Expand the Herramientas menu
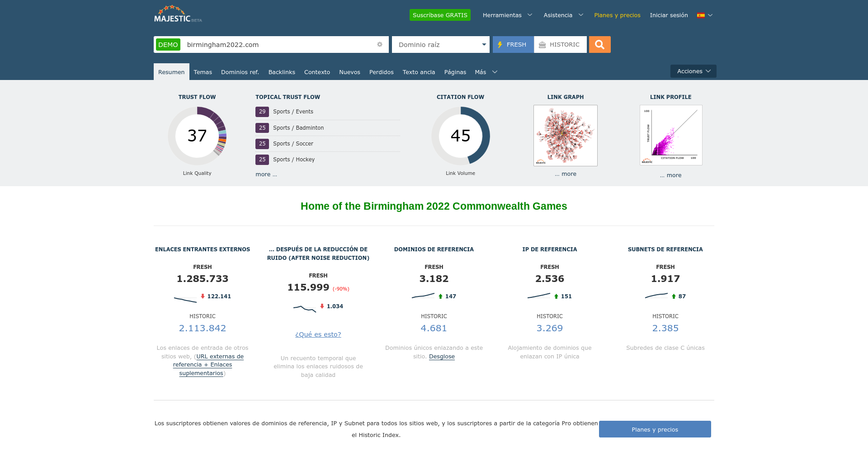Image resolution: width=868 pixels, height=456 pixels. [x=507, y=15]
